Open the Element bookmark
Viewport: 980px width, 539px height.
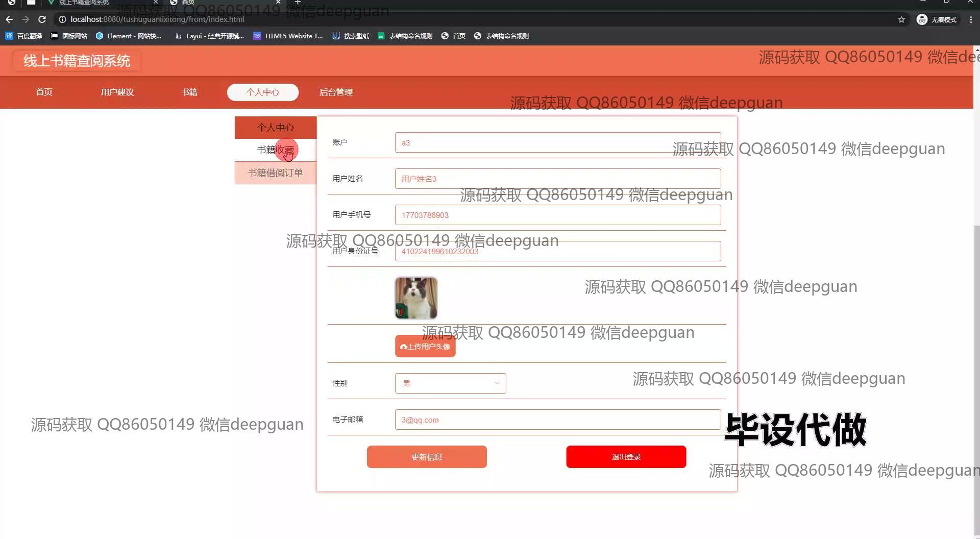pyautogui.click(x=129, y=36)
